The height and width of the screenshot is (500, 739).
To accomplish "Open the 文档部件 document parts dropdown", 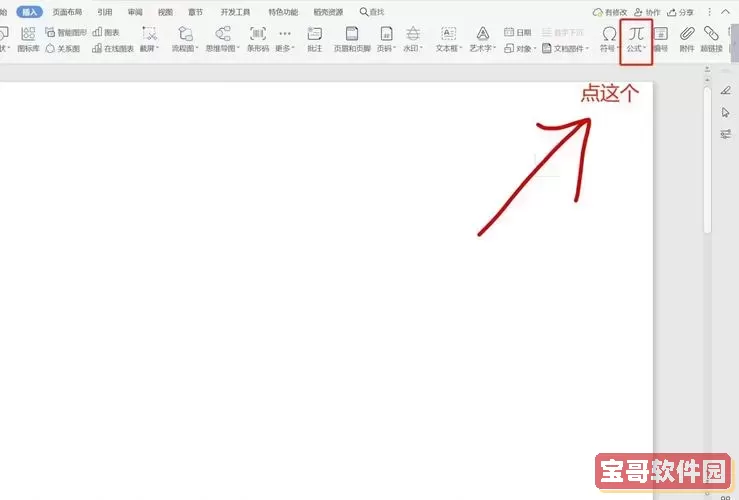I will [x=565, y=48].
